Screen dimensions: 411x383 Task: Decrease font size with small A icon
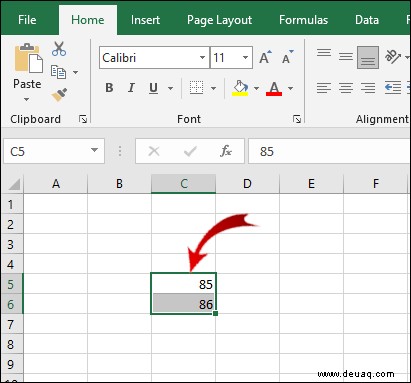pyautogui.click(x=288, y=57)
